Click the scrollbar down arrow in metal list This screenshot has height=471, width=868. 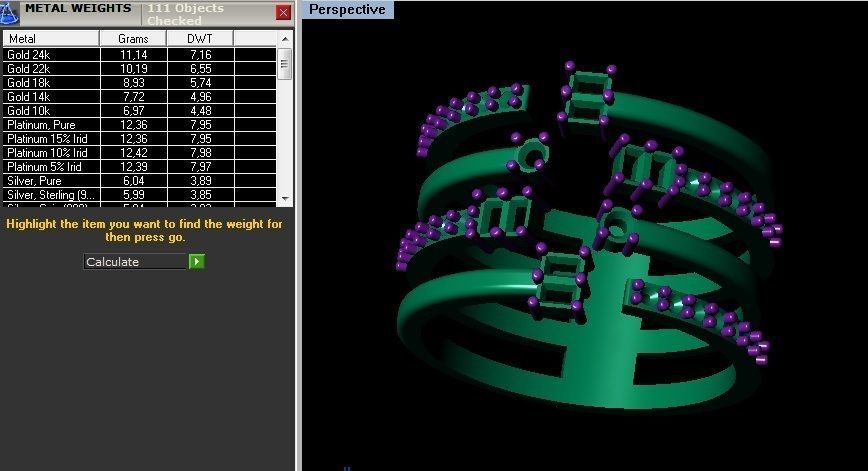[x=285, y=199]
